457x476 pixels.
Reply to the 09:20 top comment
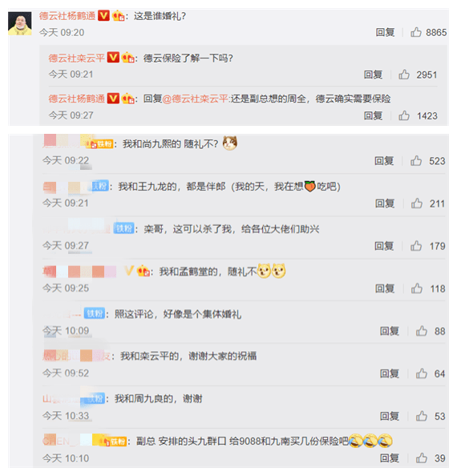(385, 32)
